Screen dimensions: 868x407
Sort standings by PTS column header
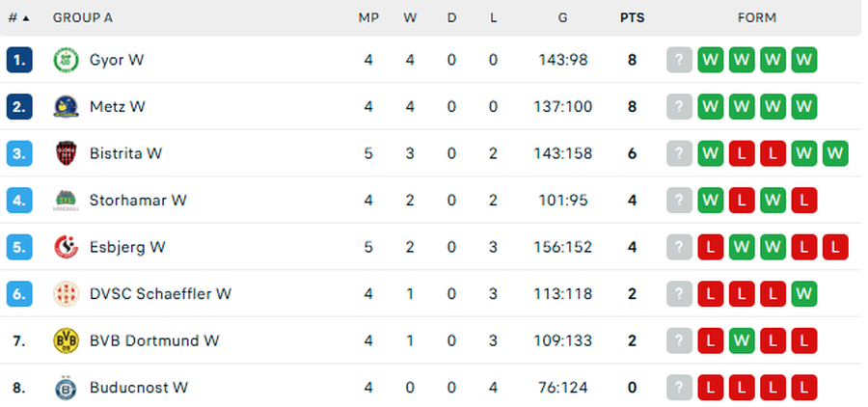tap(632, 17)
